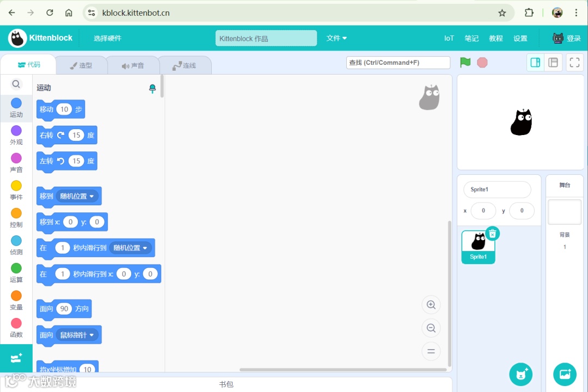The height and width of the screenshot is (392, 588).
Task: Click the 查找 search blocks field
Action: pos(398,63)
